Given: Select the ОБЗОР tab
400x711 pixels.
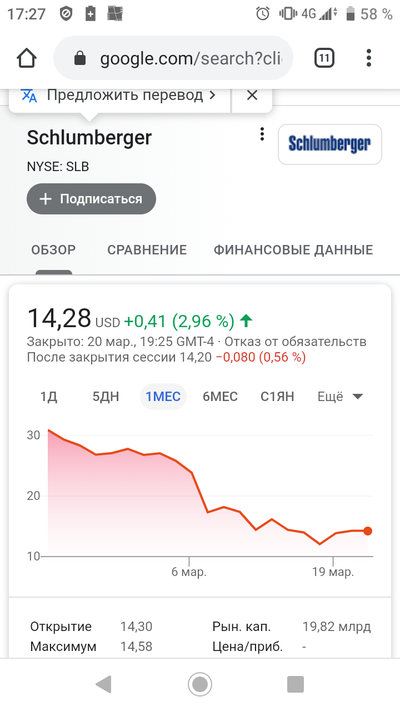Looking at the screenshot, I should 54,250.
